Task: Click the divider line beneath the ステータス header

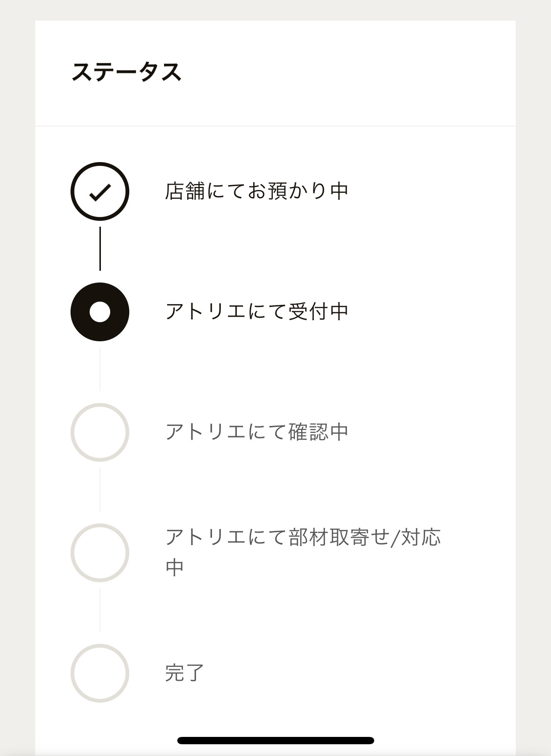Action: coord(275,126)
